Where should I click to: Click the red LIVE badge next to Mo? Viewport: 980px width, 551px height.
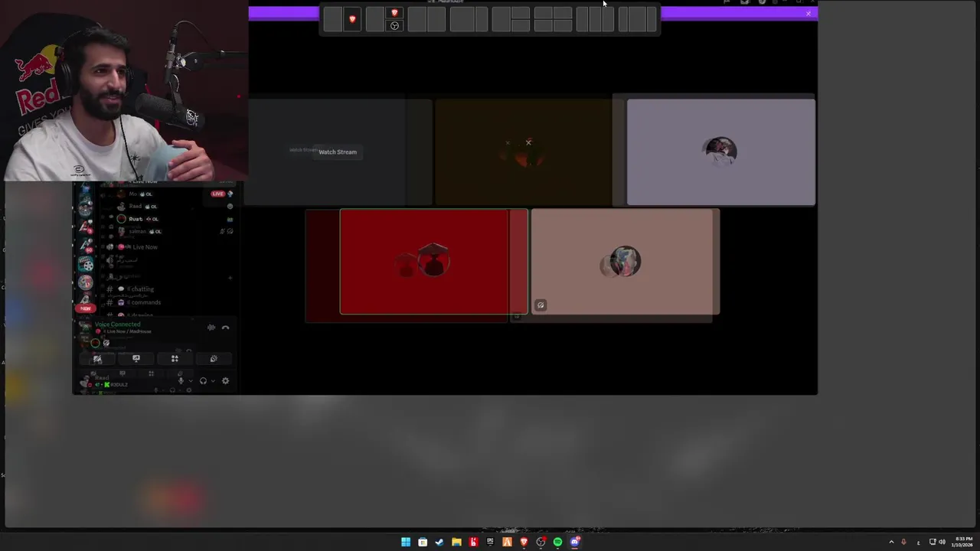coord(218,194)
